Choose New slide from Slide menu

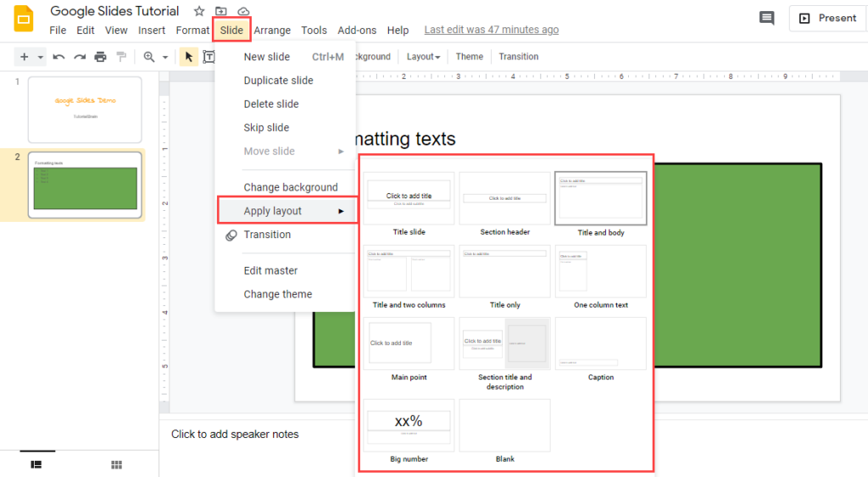point(285,57)
